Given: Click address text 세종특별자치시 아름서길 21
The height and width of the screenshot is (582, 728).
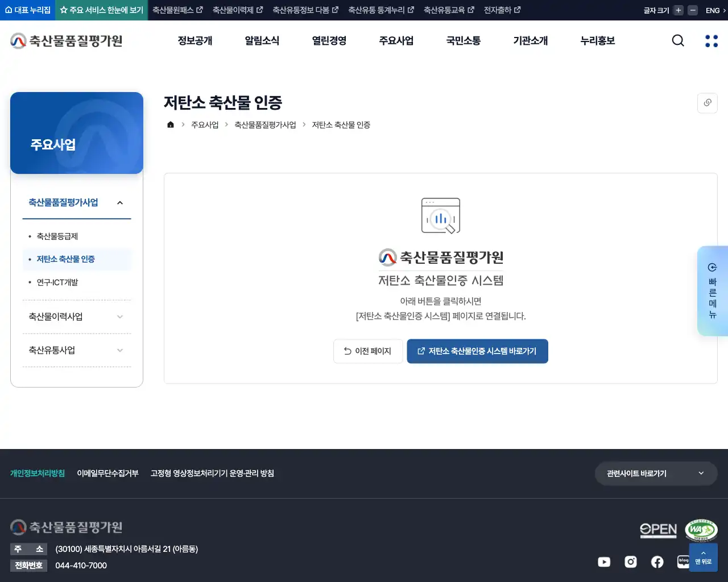Looking at the screenshot, I should pos(127,549).
